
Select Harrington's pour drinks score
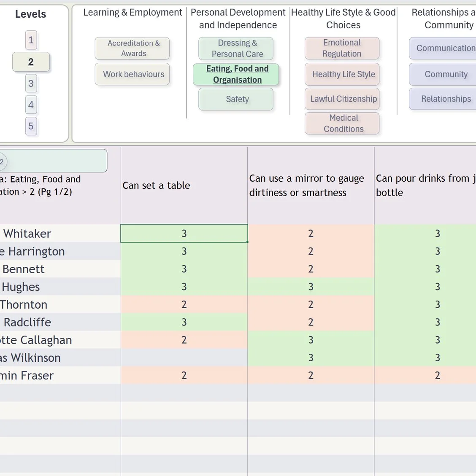tap(425, 251)
